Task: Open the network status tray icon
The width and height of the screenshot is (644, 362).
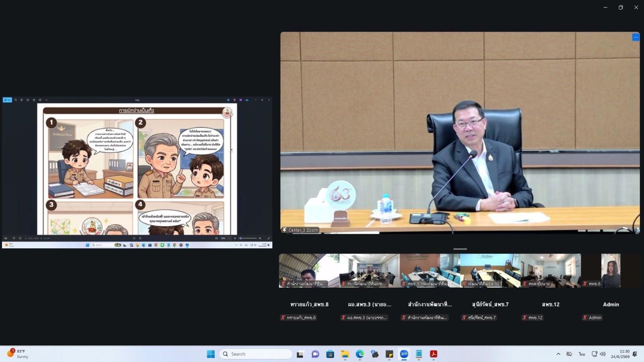Action: (594, 354)
